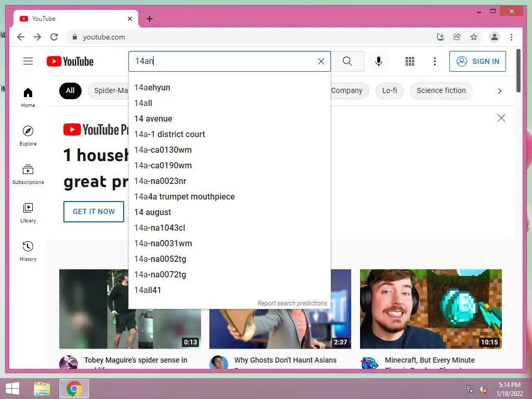The height and width of the screenshot is (399, 532).
Task: Click GET IT NOW button
Action: point(94,211)
